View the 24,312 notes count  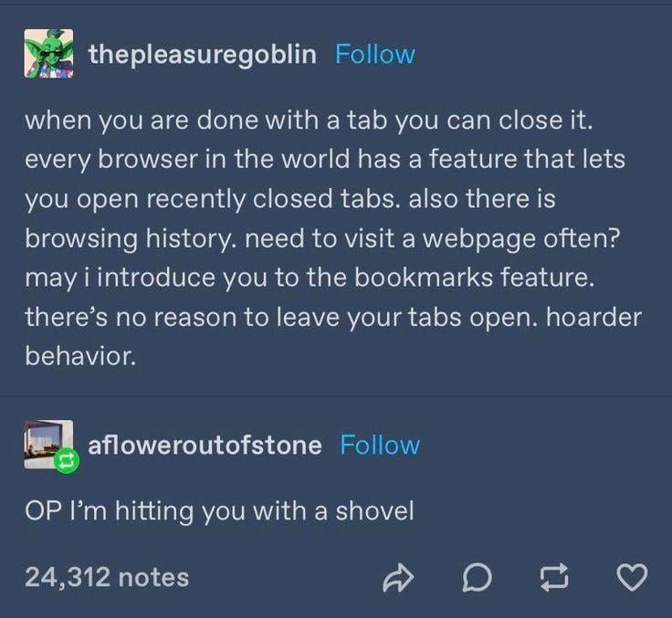pos(107,577)
